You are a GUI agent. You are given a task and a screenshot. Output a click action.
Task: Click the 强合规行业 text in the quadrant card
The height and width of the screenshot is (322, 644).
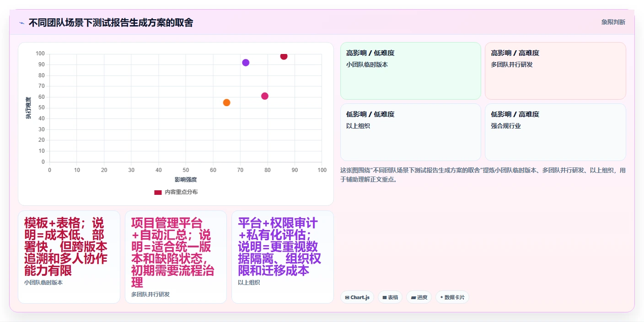506,126
